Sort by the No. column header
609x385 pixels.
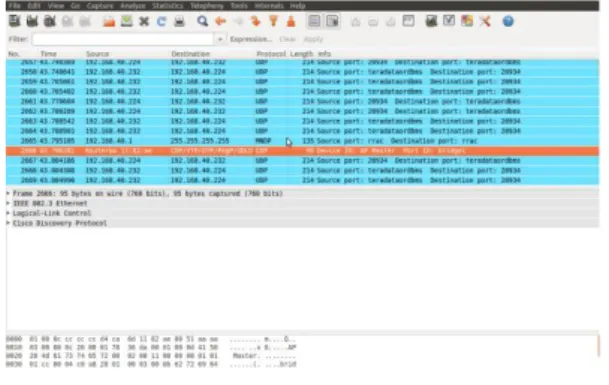coord(14,54)
